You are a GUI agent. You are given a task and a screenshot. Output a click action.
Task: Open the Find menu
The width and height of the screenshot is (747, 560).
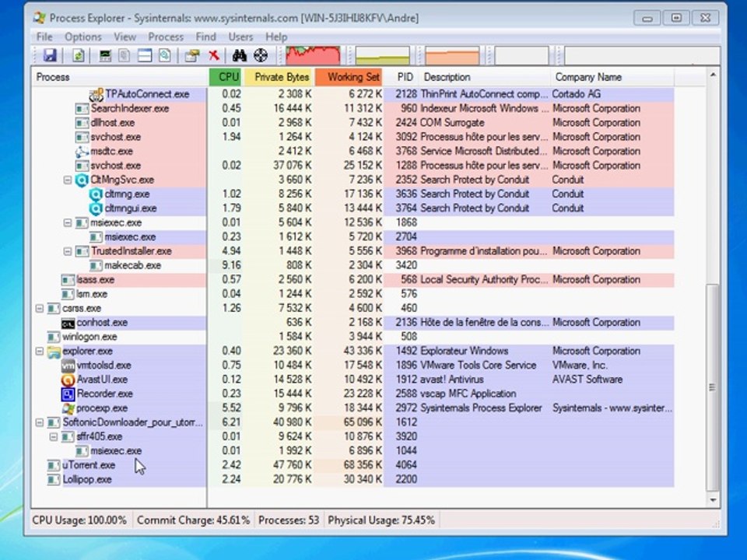[x=205, y=37]
